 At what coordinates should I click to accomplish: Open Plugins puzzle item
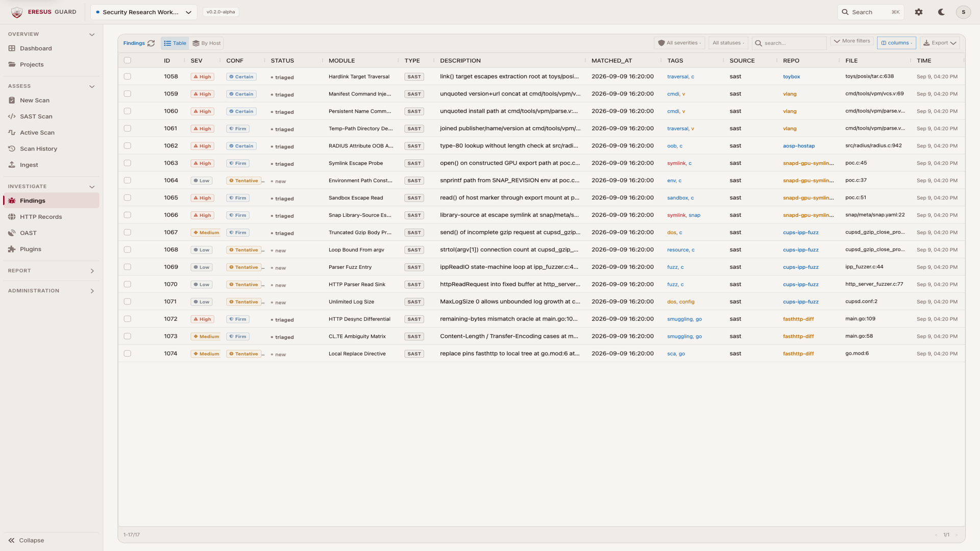click(x=51, y=249)
